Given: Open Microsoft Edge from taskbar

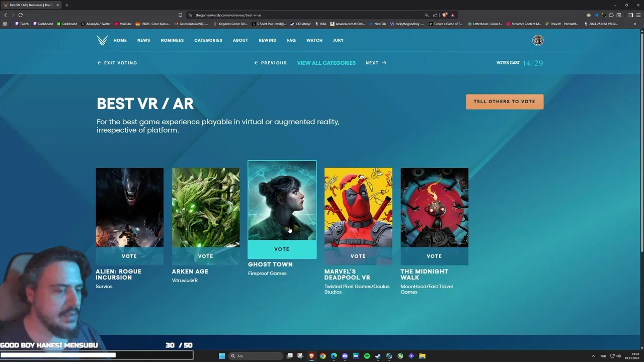Looking at the screenshot, I should (334, 356).
